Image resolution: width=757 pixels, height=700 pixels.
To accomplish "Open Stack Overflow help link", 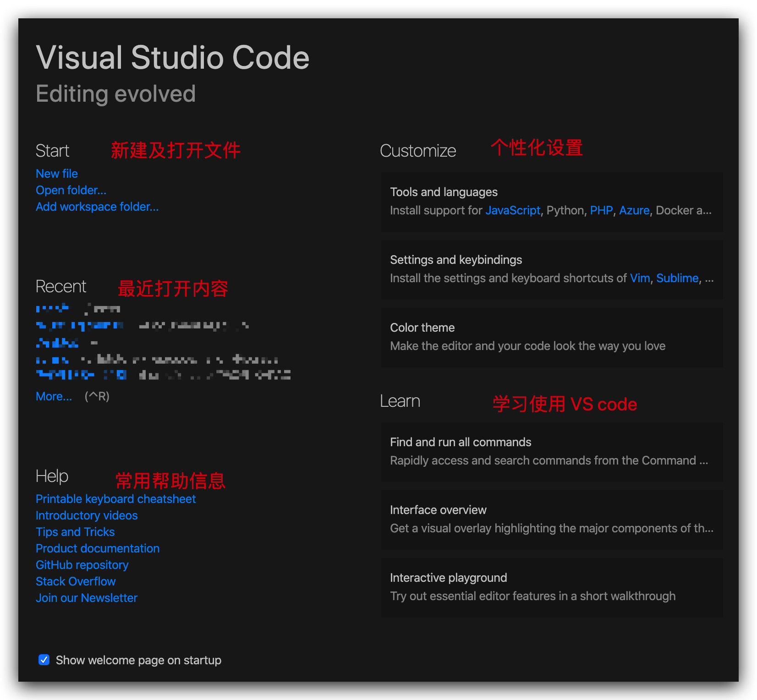I will [76, 581].
